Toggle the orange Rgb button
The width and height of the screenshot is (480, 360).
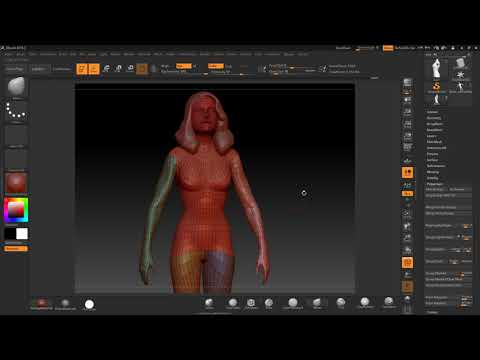(x=183, y=66)
